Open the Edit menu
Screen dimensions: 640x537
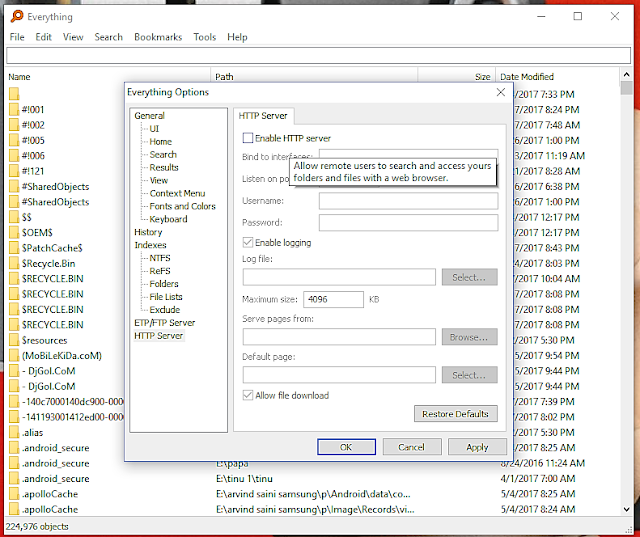click(43, 37)
